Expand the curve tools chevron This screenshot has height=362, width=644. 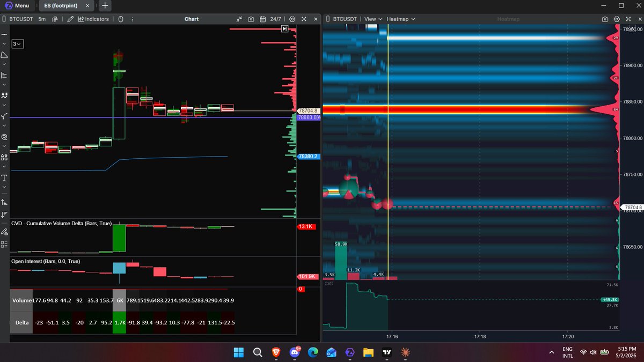[4, 125]
